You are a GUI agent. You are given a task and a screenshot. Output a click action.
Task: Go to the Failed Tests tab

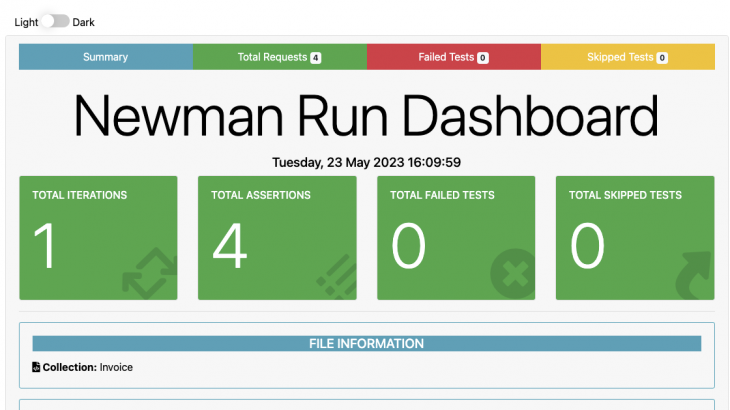(447, 57)
